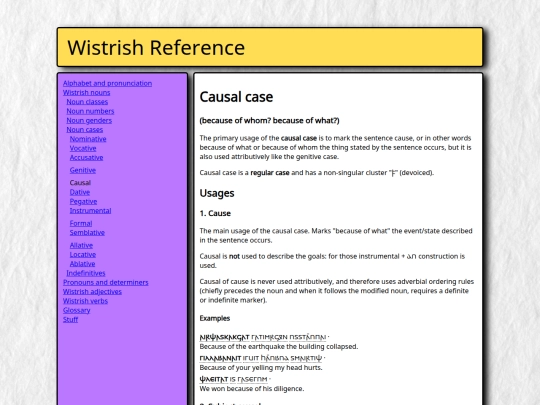540x405 pixels.
Task: Open the Wistrish adjectives link
Action: coord(92,292)
